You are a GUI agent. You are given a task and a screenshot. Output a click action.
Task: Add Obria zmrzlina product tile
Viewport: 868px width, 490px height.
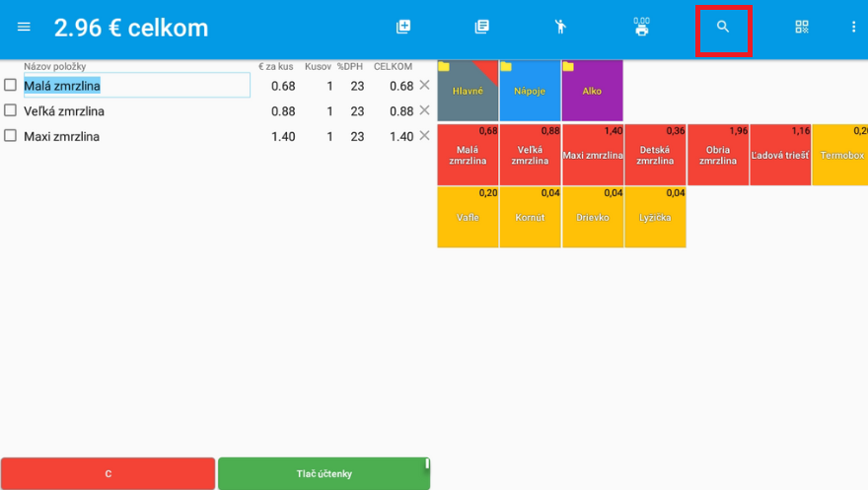pyautogui.click(x=718, y=156)
